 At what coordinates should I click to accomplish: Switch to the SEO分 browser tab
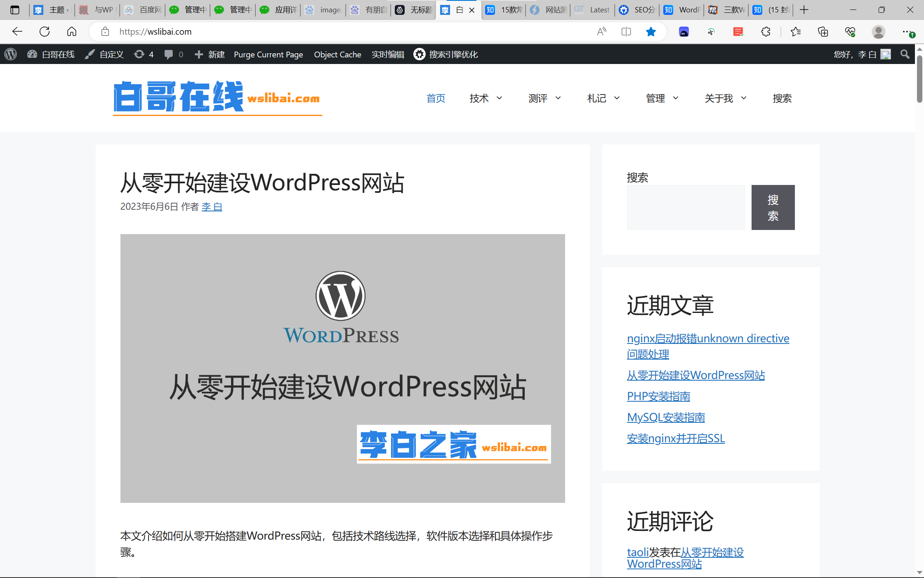pos(638,10)
